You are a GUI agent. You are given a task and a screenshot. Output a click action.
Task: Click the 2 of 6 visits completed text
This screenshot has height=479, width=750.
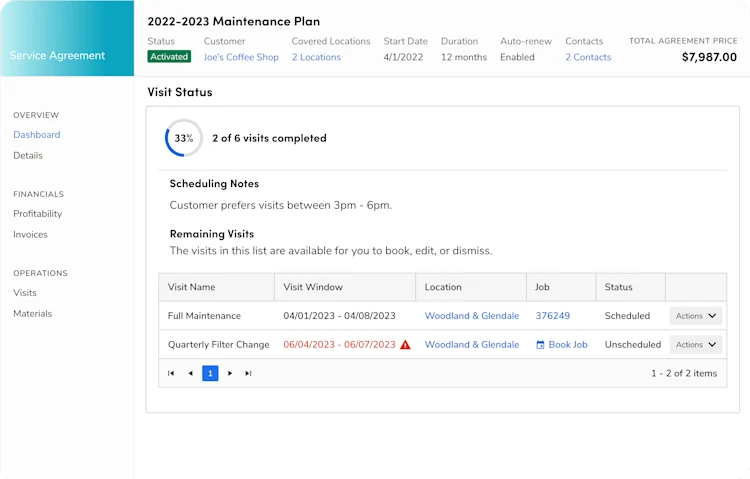click(x=269, y=138)
